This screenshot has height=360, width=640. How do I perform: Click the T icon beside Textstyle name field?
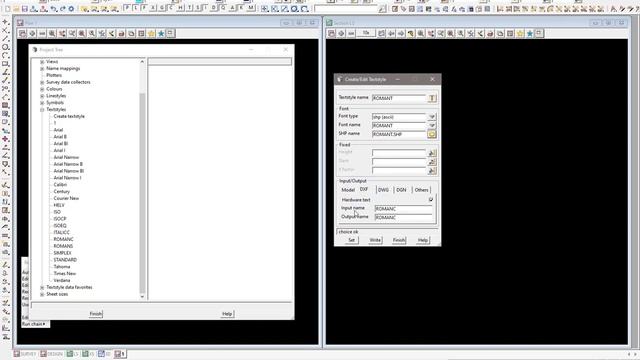pyautogui.click(x=432, y=98)
